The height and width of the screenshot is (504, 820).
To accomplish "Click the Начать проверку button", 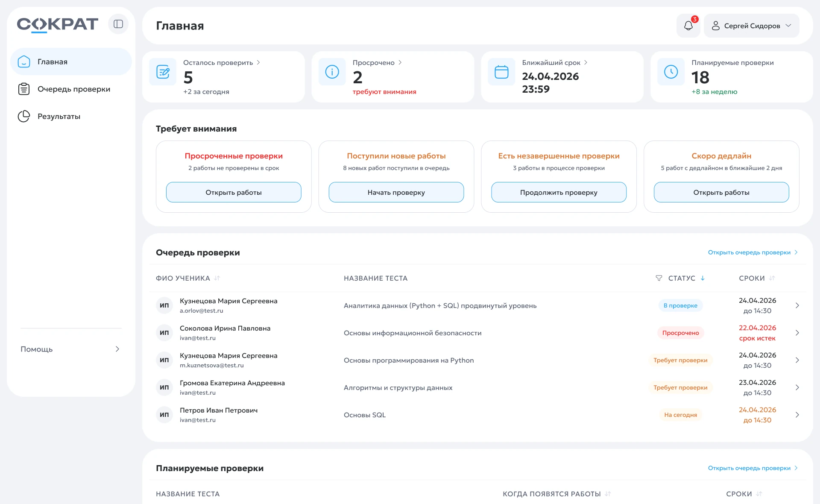I will tap(396, 192).
